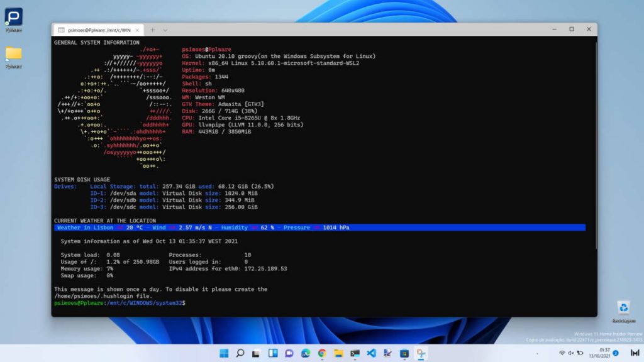This screenshot has width=644, height=362.
Task: Click the highlighted last pinned taskbar app
Action: (x=421, y=353)
